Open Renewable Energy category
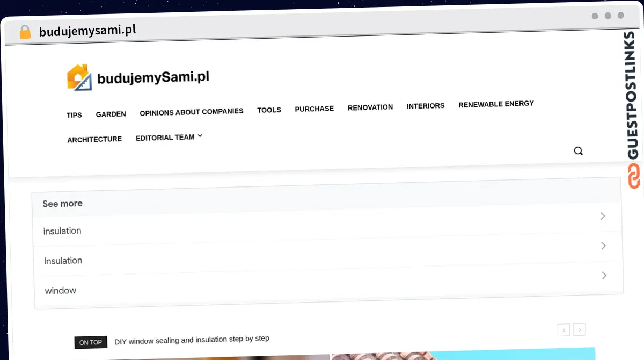This screenshot has height=360, width=644. [496, 104]
